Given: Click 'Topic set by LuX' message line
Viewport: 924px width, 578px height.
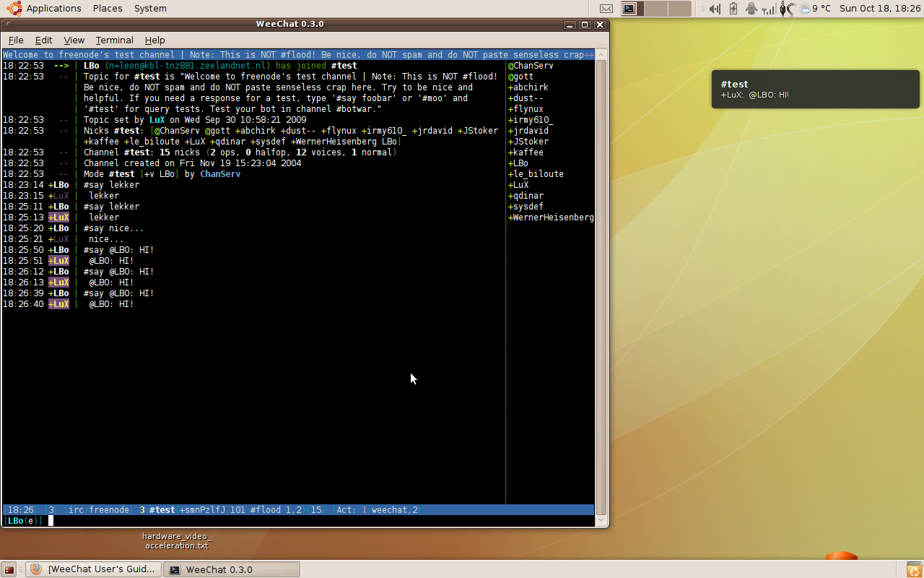Looking at the screenshot, I should coord(154,120).
